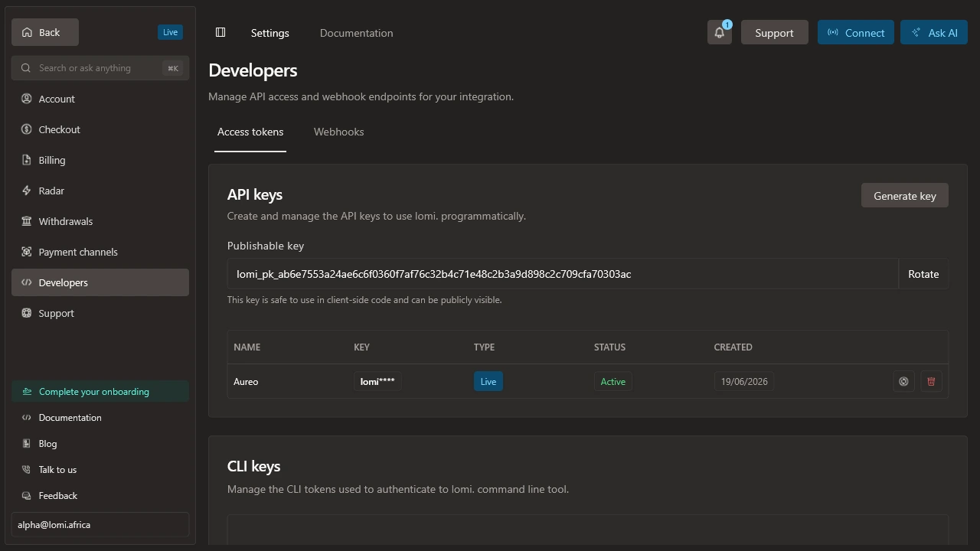Image resolution: width=980 pixels, height=551 pixels.
Task: Click the masked lomi**** key value
Action: click(377, 381)
